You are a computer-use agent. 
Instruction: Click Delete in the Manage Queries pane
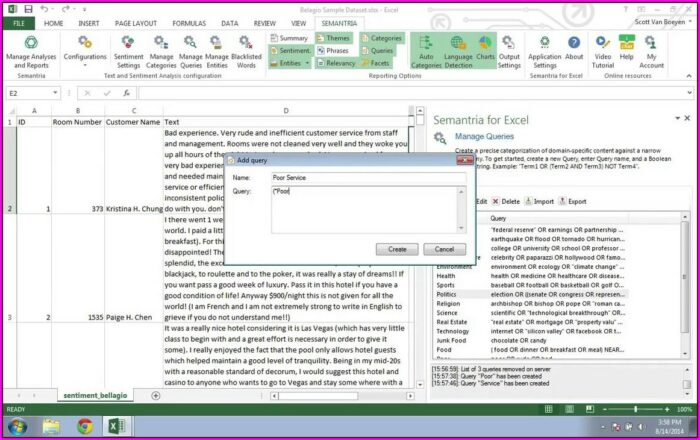click(x=506, y=201)
